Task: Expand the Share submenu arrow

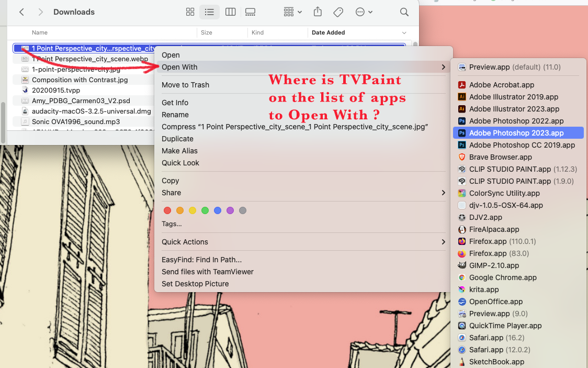Action: pos(443,193)
